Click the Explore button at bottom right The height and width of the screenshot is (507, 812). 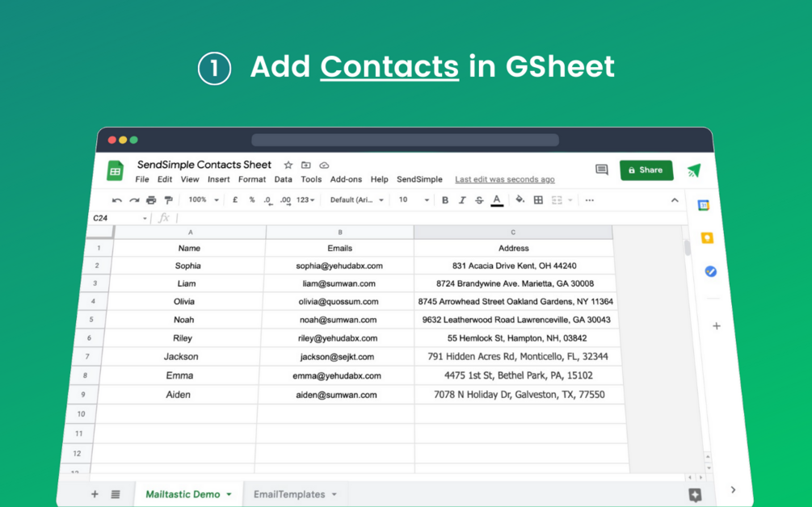(x=696, y=495)
